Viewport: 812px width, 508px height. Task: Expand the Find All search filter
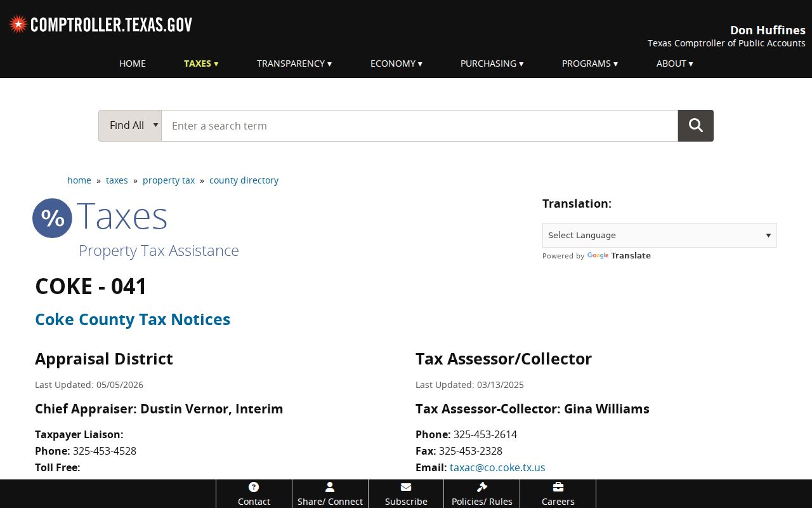click(x=130, y=126)
